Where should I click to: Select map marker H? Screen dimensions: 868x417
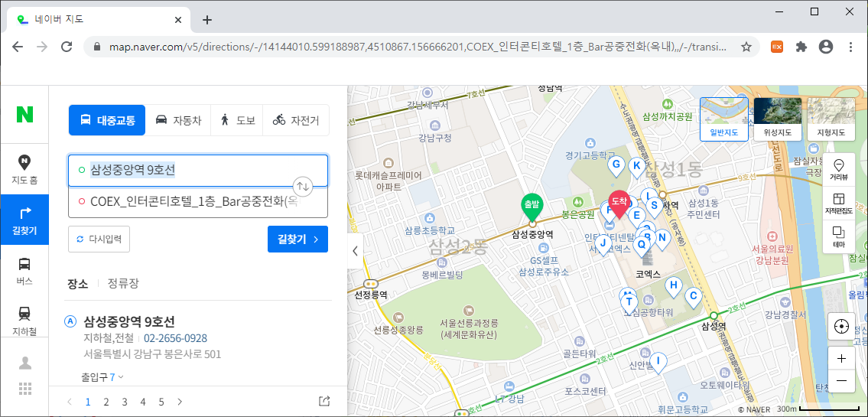pos(674,286)
